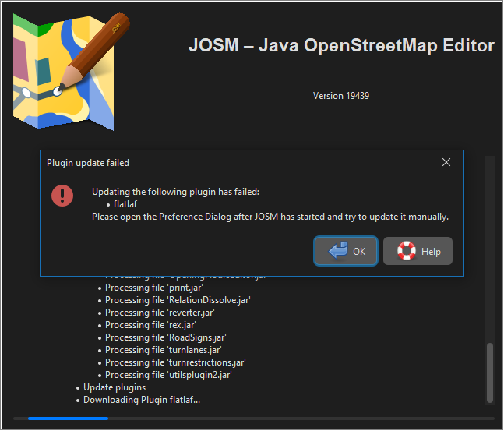Close the Plugin update failed dialog

446,163
